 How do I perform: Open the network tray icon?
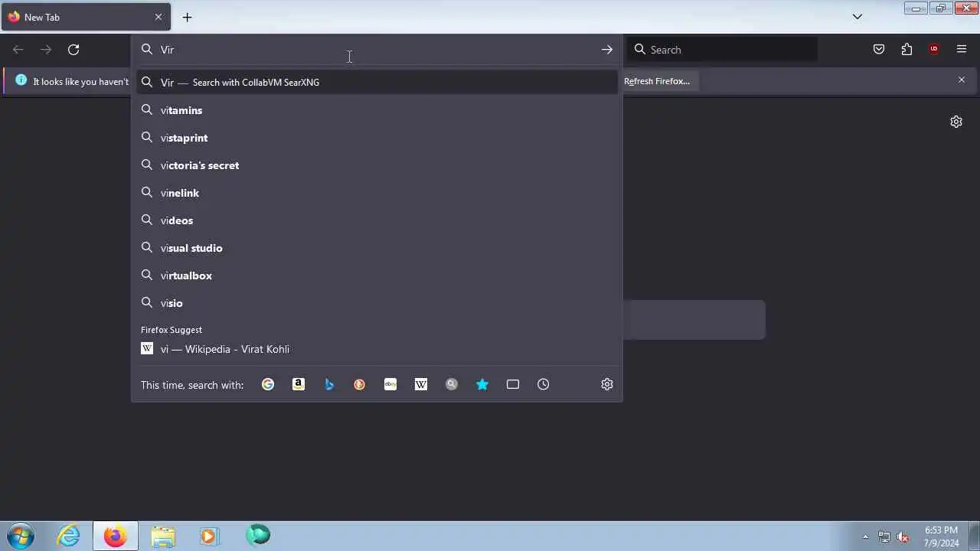tap(884, 536)
